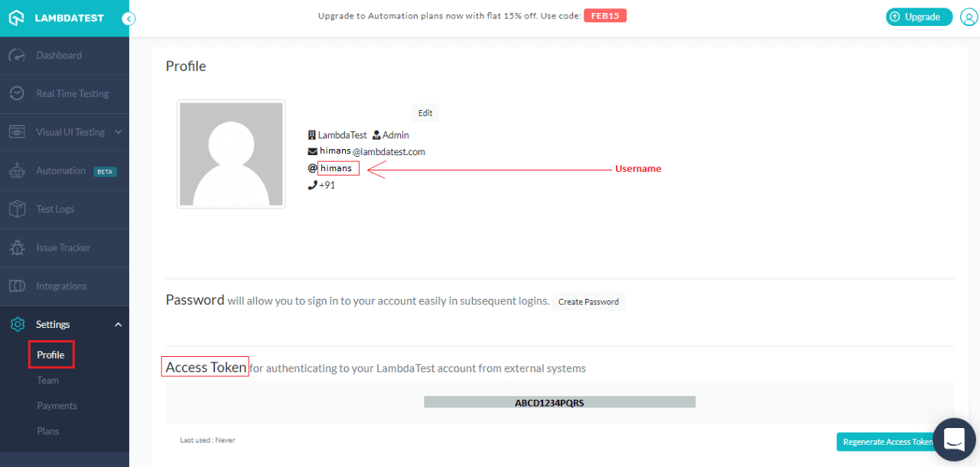Click Create Password
This screenshot has width=980, height=467.
pyautogui.click(x=588, y=301)
